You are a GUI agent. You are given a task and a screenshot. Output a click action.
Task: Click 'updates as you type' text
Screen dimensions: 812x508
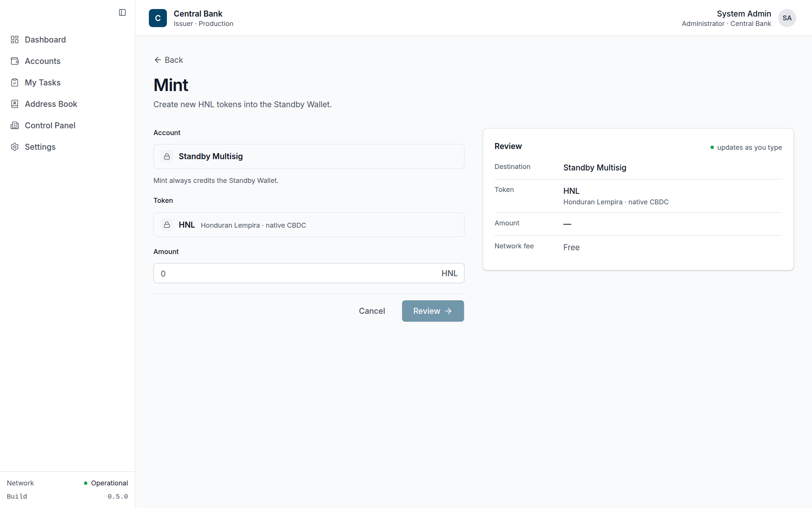[749, 148]
